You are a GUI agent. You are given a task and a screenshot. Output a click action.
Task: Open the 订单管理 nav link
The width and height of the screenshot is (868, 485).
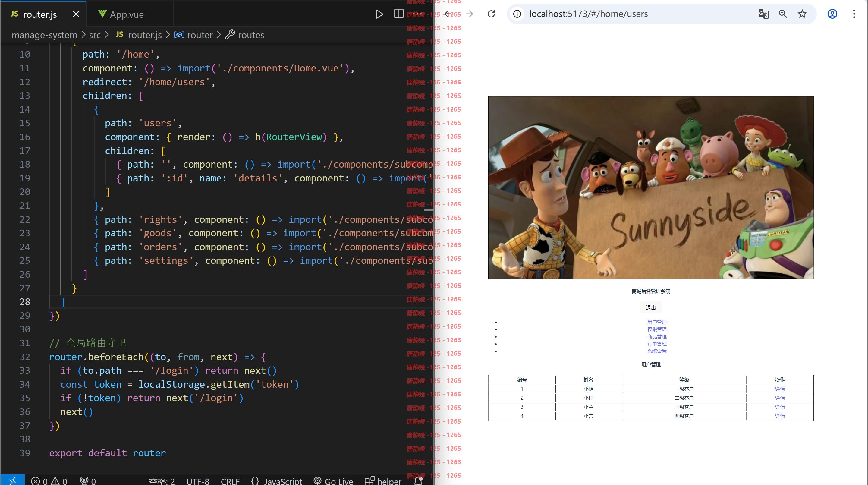pyautogui.click(x=657, y=344)
